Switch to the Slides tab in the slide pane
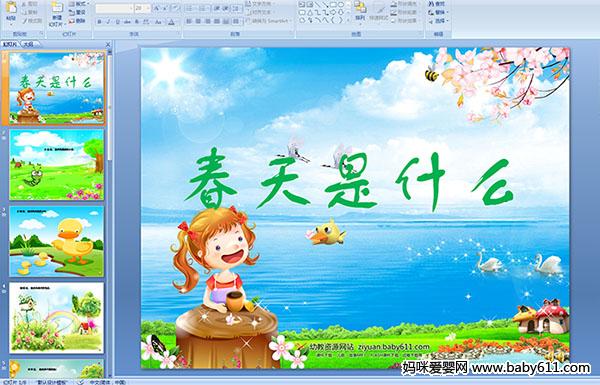This screenshot has width=600, height=385. [x=10, y=44]
